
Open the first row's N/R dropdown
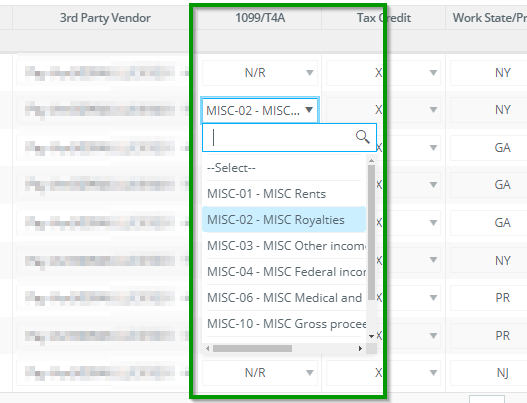(x=260, y=73)
